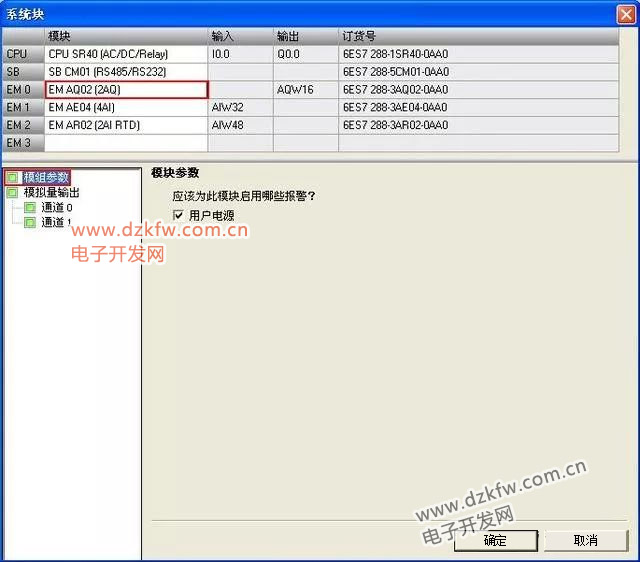Image resolution: width=640 pixels, height=562 pixels.
Task: Pick the EM AR02 (2AI RTD) module cell
Action: point(126,125)
